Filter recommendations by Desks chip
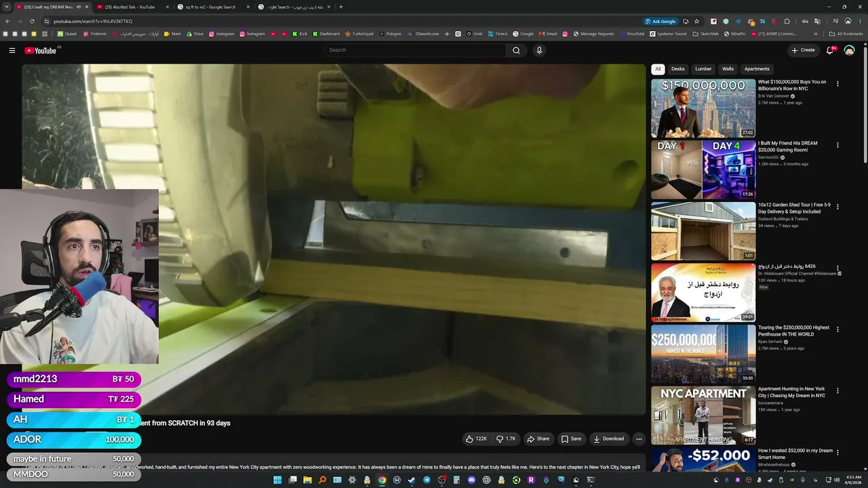 678,68
